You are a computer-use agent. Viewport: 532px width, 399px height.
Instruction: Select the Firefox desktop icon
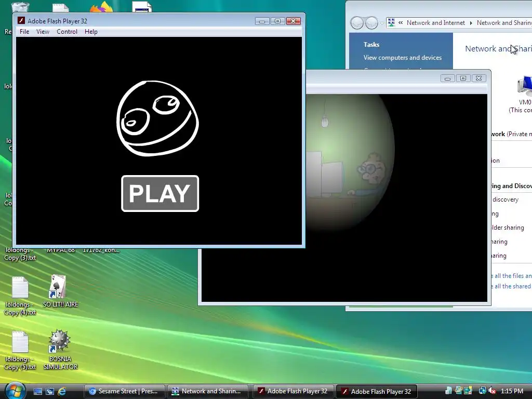point(101,7)
